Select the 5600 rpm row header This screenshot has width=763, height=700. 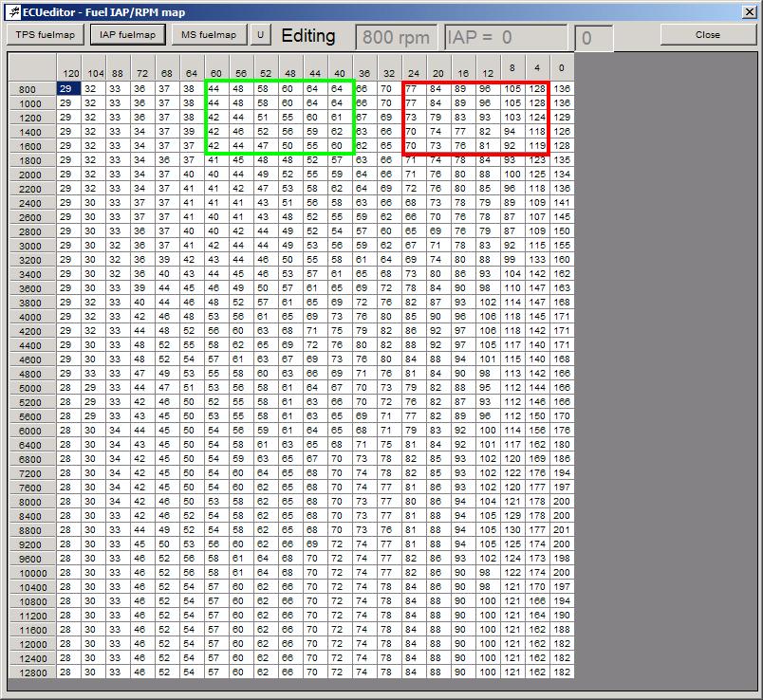(32, 416)
